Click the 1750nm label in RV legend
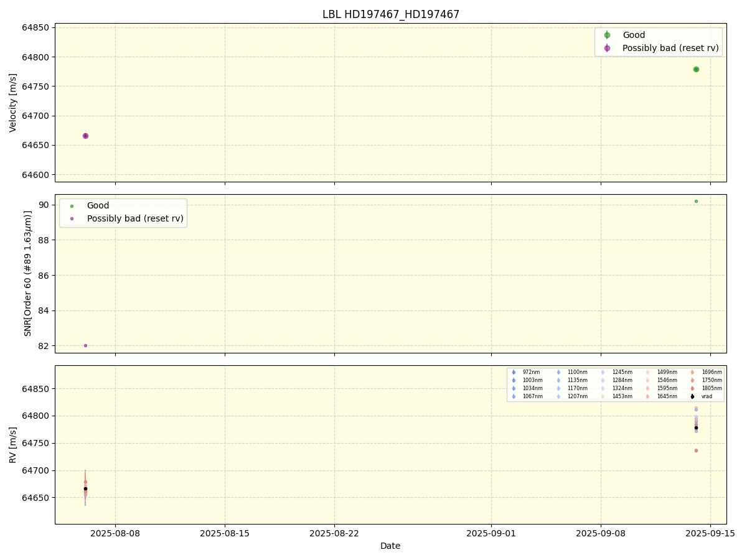Image resolution: width=747 pixels, height=560 pixels. coord(712,380)
